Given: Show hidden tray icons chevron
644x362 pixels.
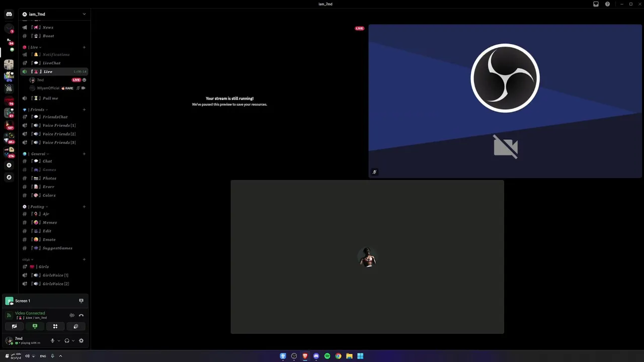Looking at the screenshot, I should point(60,356).
